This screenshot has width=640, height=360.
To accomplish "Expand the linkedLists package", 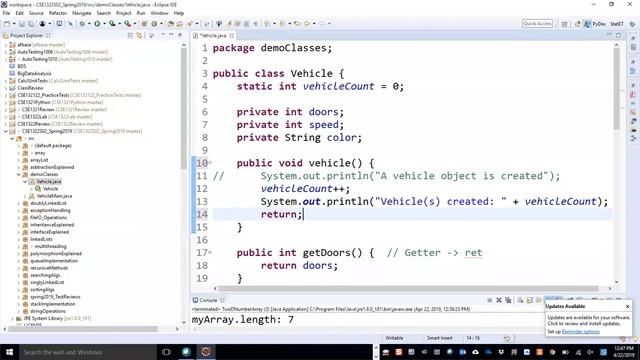I will (x=19, y=240).
